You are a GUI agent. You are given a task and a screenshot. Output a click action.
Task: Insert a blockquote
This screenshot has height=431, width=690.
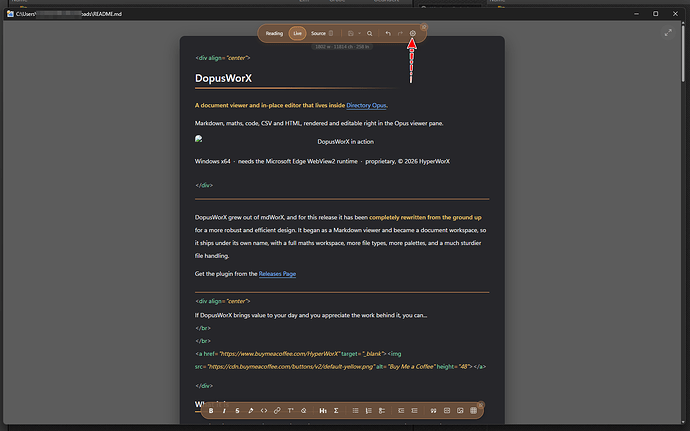coord(433,410)
